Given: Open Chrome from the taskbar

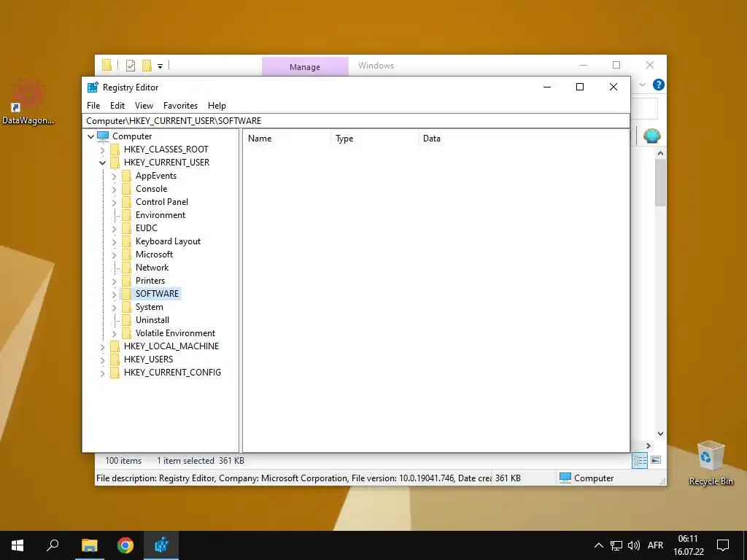Looking at the screenshot, I should tap(125, 545).
